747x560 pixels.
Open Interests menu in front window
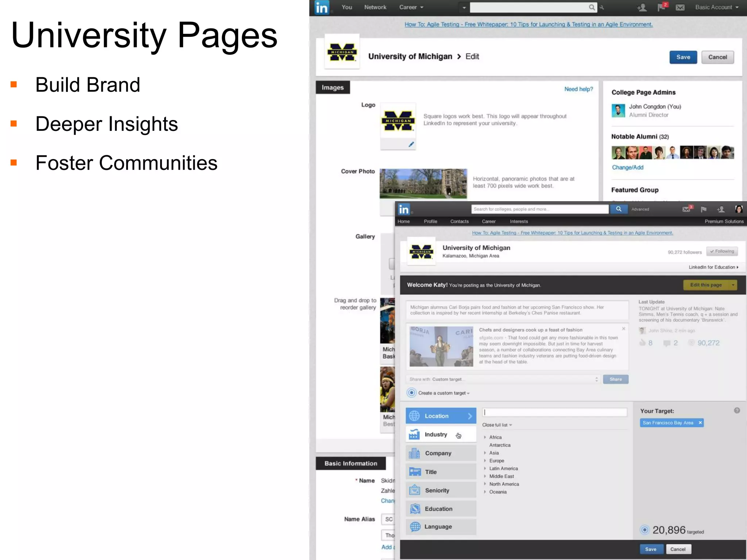[519, 221]
